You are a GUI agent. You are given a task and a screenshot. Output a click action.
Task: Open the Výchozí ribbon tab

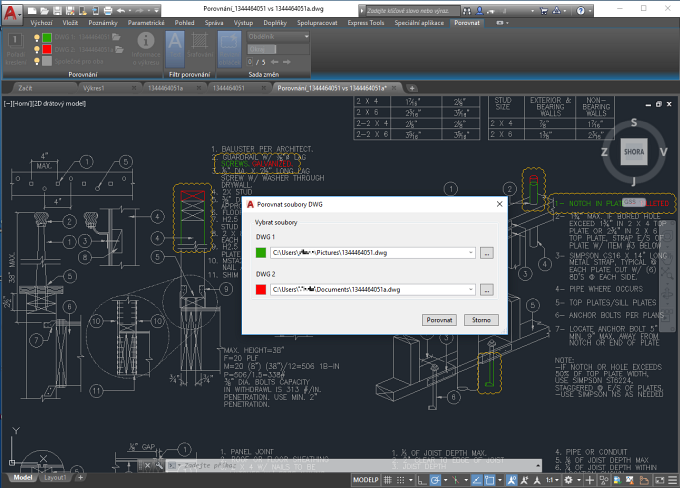pyautogui.click(x=41, y=23)
